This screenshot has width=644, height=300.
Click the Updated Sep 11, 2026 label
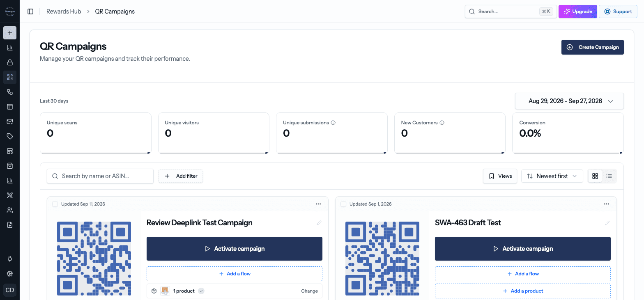[x=83, y=204]
